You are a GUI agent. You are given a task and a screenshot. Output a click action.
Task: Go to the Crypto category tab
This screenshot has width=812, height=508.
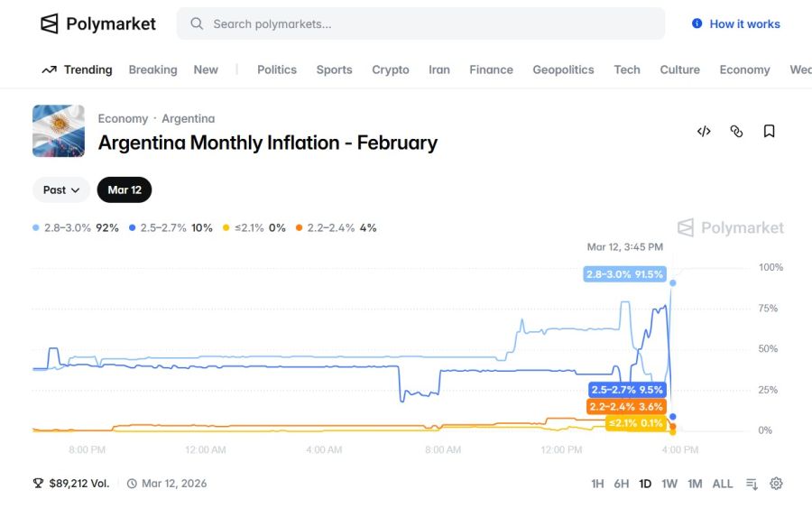click(x=390, y=69)
